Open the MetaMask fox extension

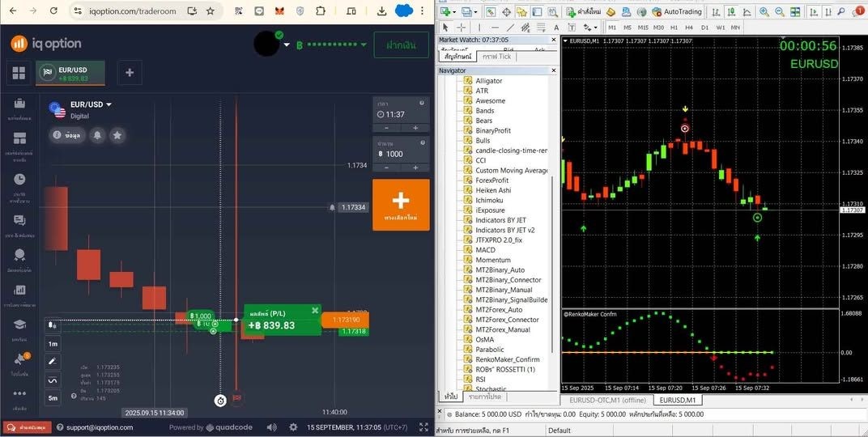click(279, 11)
